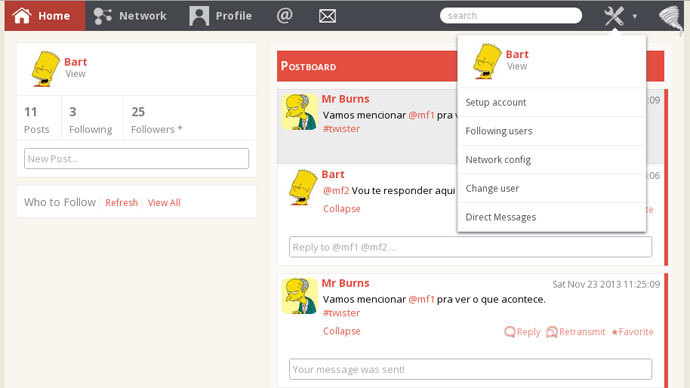690x388 pixels.
Task: Click Bart name in dropdown menu
Action: click(517, 55)
